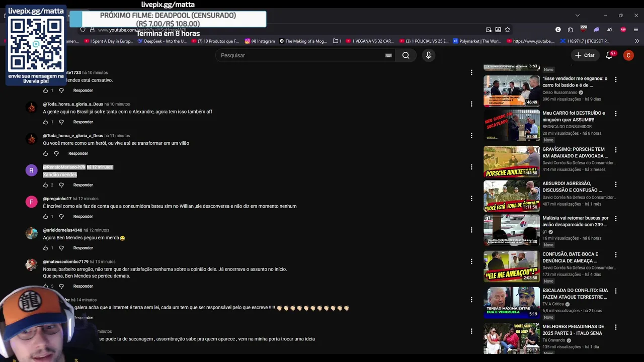Open the 'ELE ME AMEAÇOU' video thumbnail
This screenshot has height=362, width=644.
click(512, 266)
